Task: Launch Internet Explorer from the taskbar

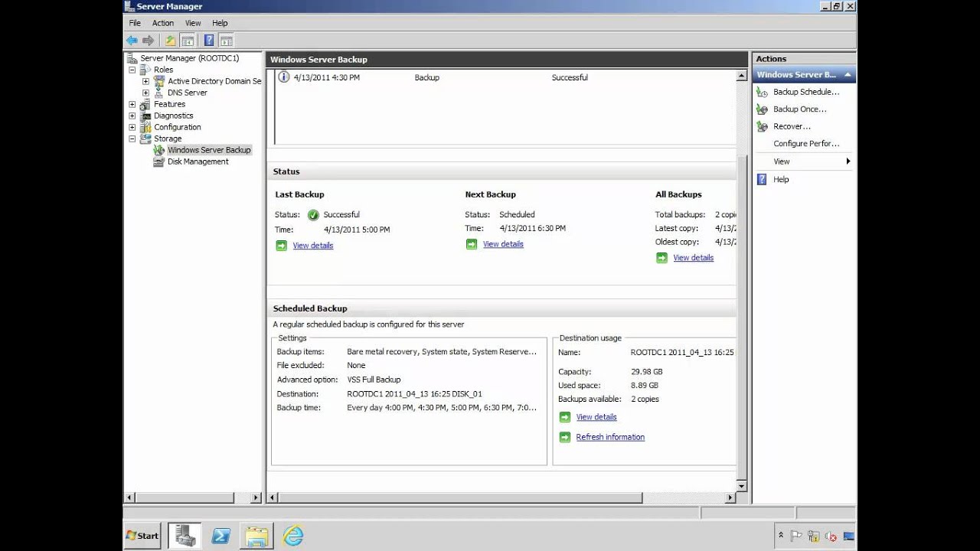Action: [293, 536]
